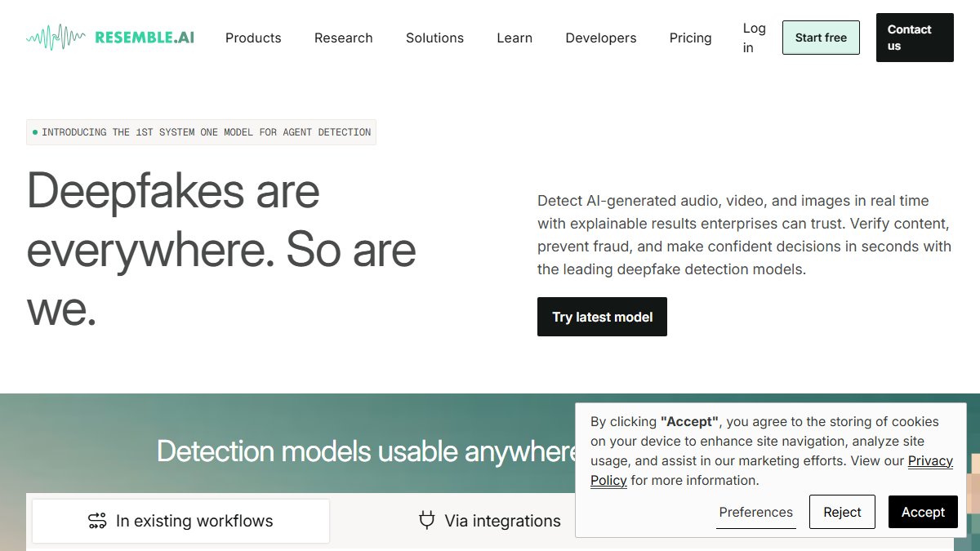Screen dimensions: 980x551
Task: Open cookie Preferences
Action: [x=755, y=512]
